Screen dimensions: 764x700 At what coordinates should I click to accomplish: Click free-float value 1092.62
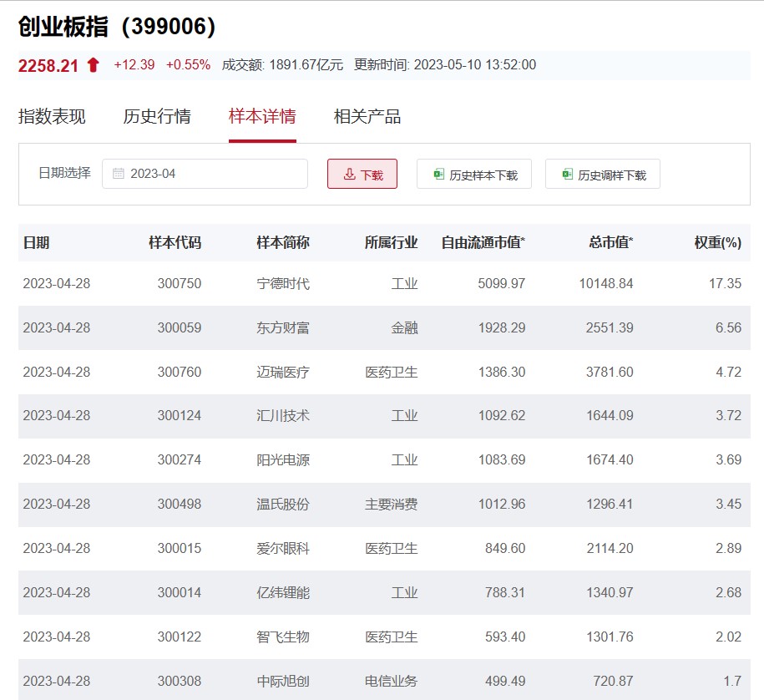502,416
